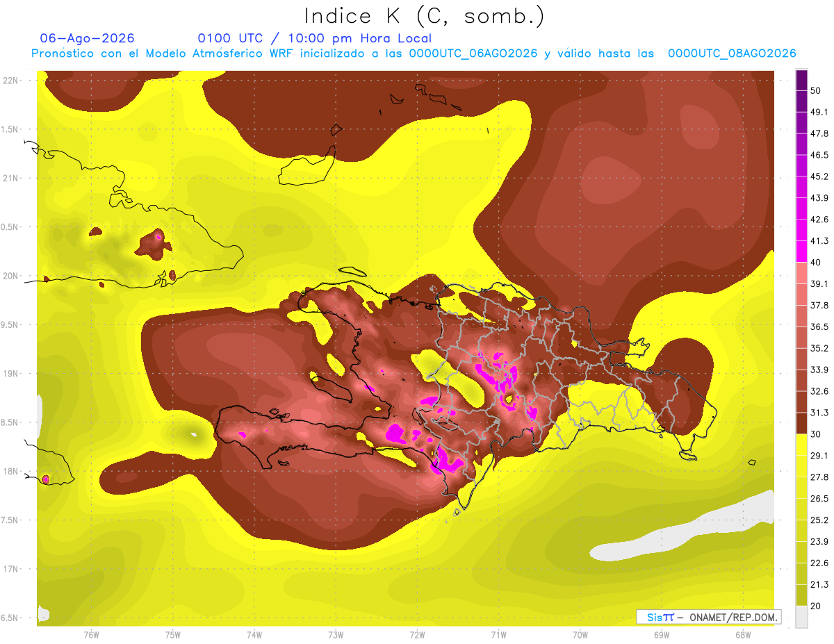Click the legend value "21.3"
This screenshot has height=644, width=834.
(820, 585)
